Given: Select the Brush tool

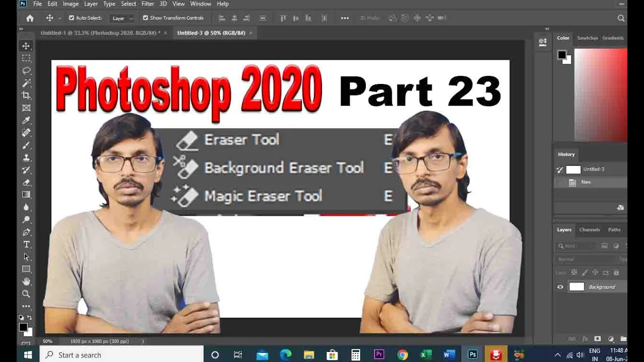Looking at the screenshot, I should point(26,145).
